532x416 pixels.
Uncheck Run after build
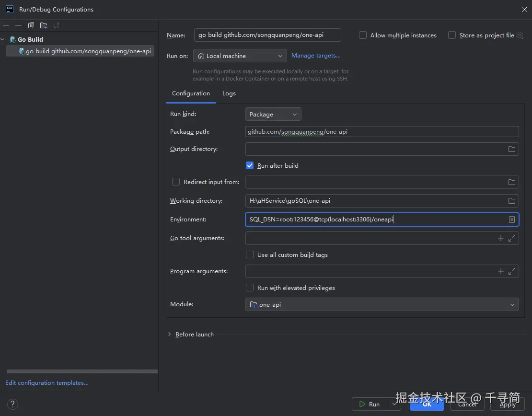pyautogui.click(x=250, y=166)
